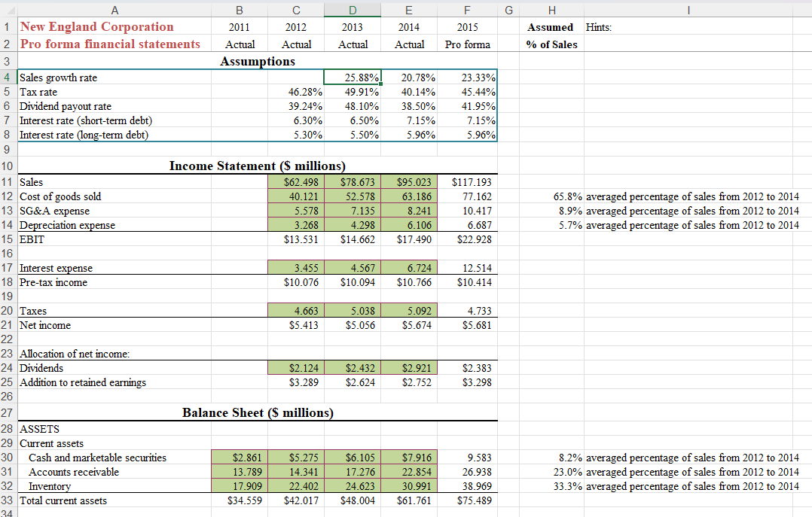The height and width of the screenshot is (517, 812).
Task: Click the Dividend payout rate label
Action: [69, 106]
